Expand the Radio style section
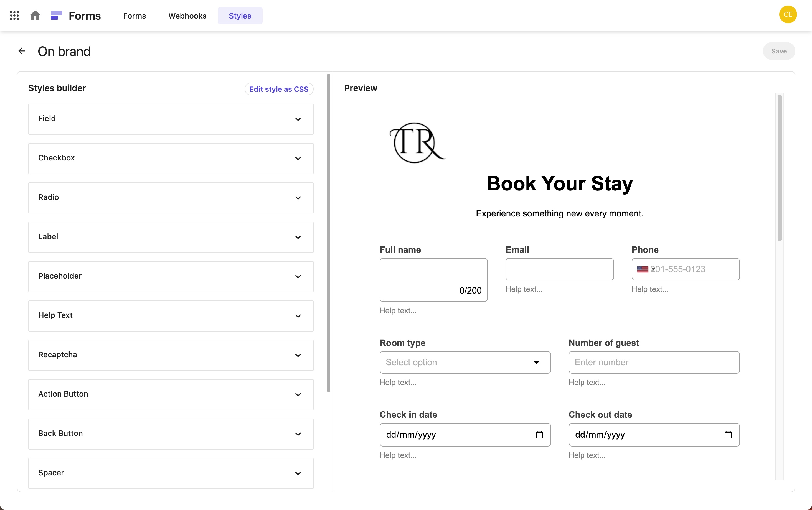The width and height of the screenshot is (812, 510). (x=171, y=198)
